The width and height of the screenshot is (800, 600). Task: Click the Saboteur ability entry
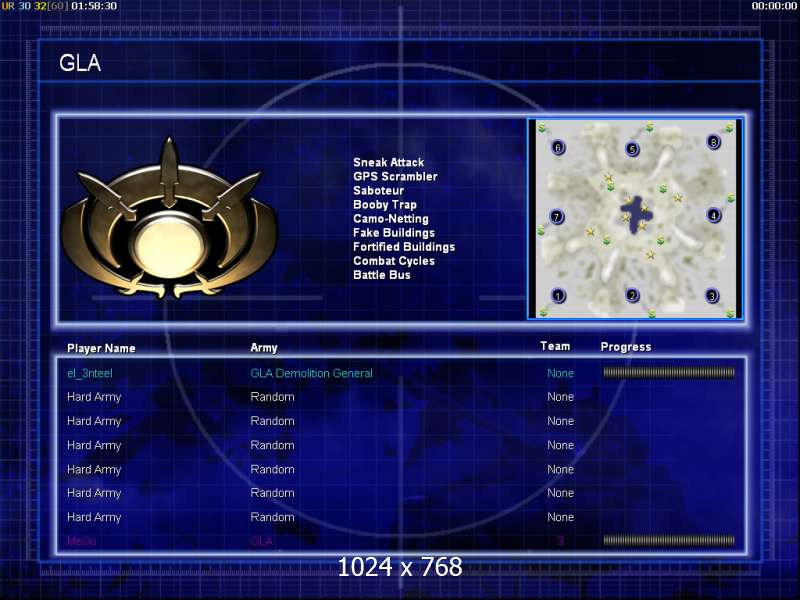[x=379, y=190]
